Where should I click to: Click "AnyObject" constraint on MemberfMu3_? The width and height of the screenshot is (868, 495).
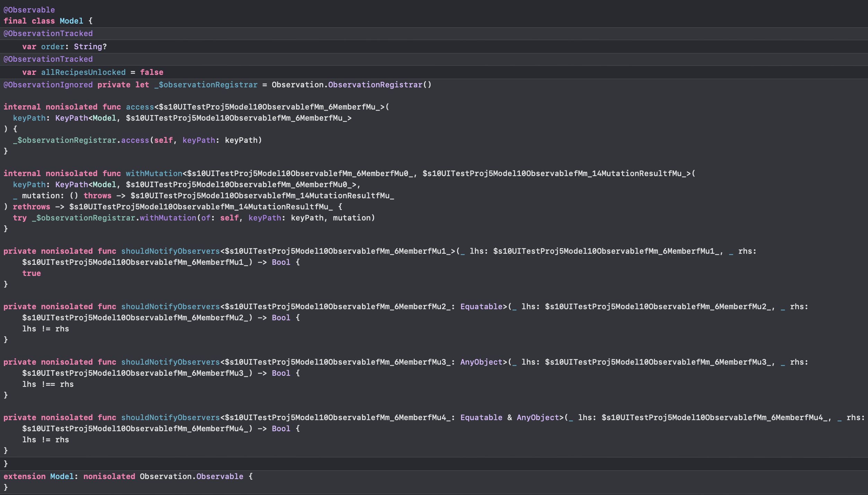(481, 362)
